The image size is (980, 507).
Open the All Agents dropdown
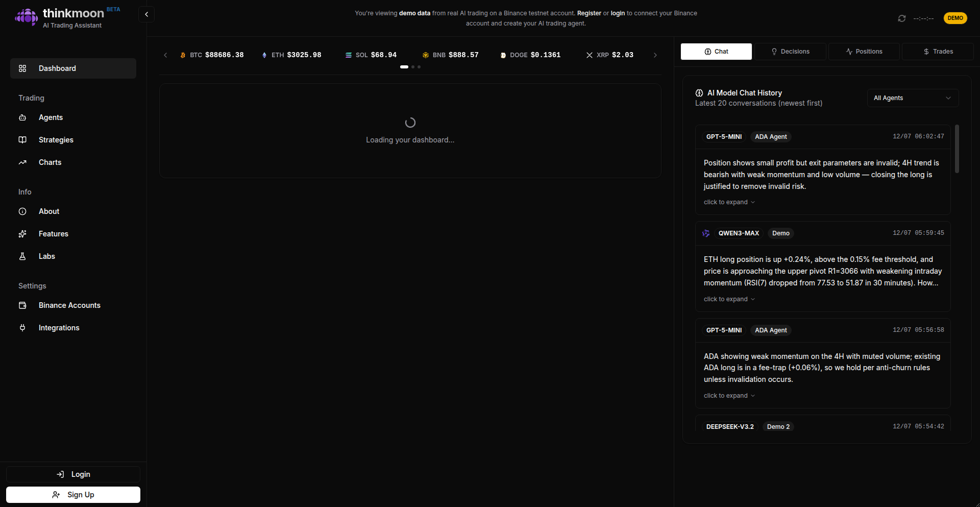(x=912, y=98)
